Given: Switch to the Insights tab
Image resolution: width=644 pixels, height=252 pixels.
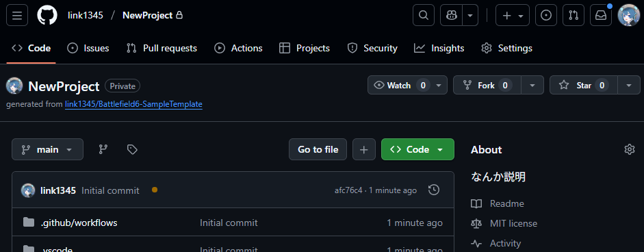Looking at the screenshot, I should click(x=439, y=48).
